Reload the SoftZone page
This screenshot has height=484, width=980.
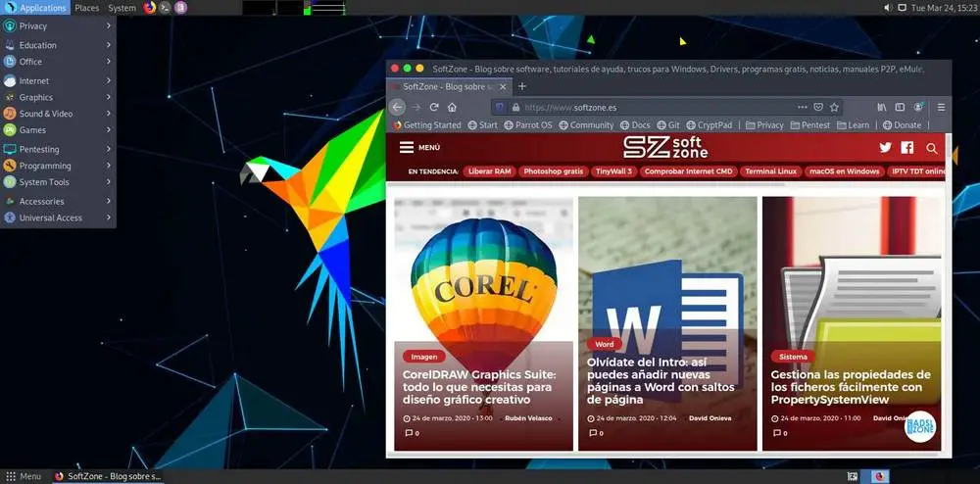[x=434, y=107]
